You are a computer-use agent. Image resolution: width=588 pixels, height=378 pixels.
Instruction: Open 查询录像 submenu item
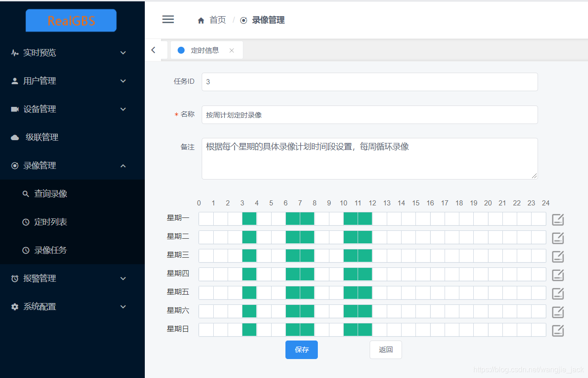(72, 194)
